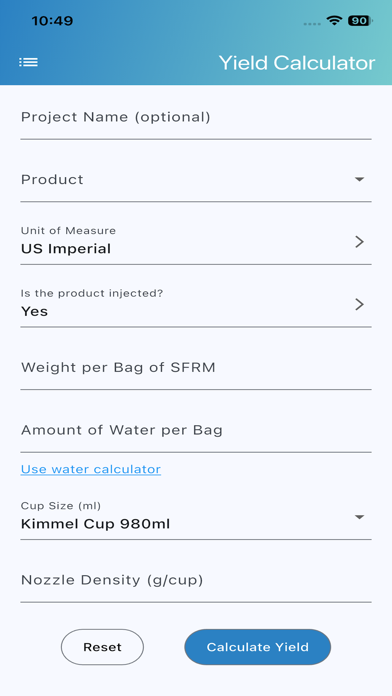Click the Reset button
Image resolution: width=392 pixels, height=696 pixels.
(102, 647)
